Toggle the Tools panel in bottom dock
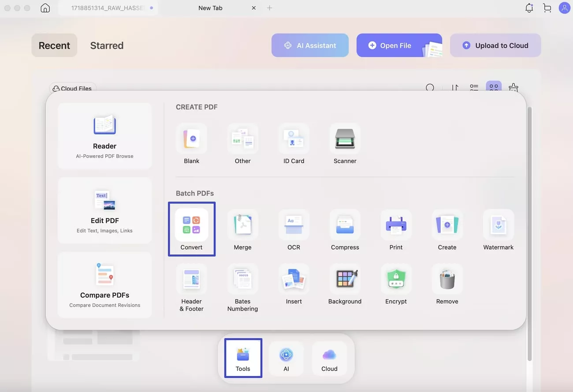Image resolution: width=573 pixels, height=392 pixels. (x=243, y=358)
